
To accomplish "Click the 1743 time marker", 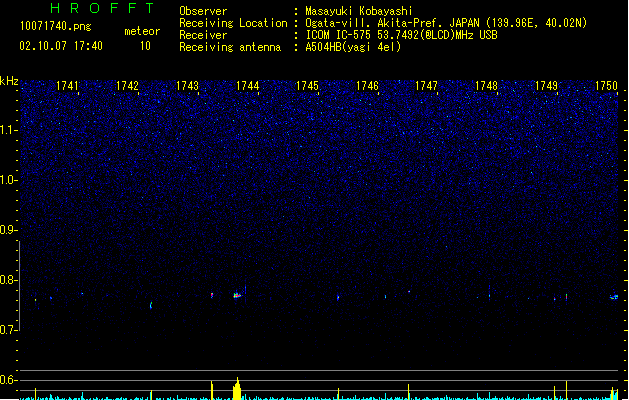I will [x=187, y=86].
